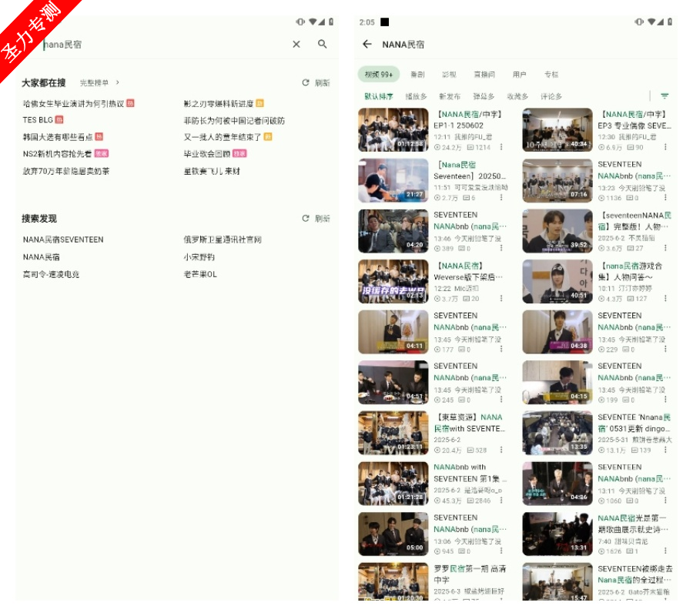Screen dimensions: 693x616
Task: Open more options for EP3 专业偶像 video
Action: 665,147
